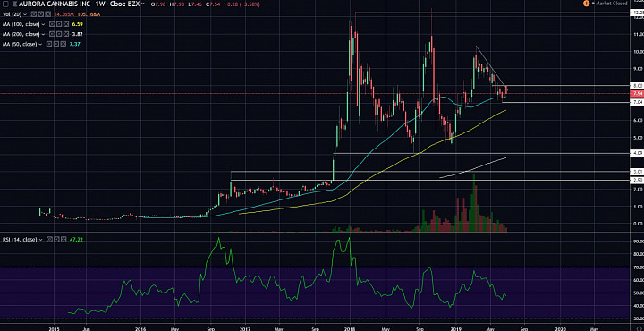
Task: Click the 7.04 horizontal line price label
Action: (637, 102)
